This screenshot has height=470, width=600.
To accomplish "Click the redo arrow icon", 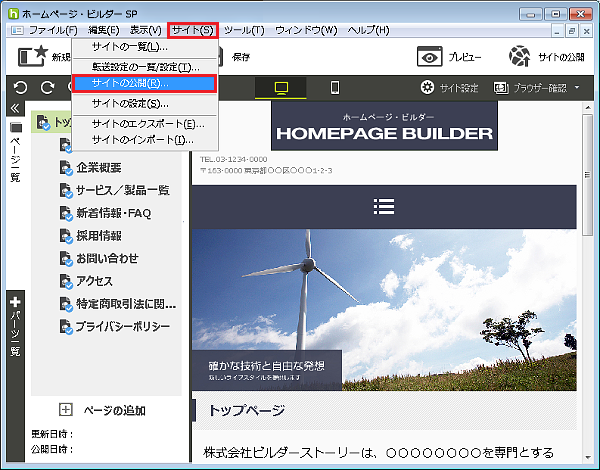I will (x=47, y=88).
